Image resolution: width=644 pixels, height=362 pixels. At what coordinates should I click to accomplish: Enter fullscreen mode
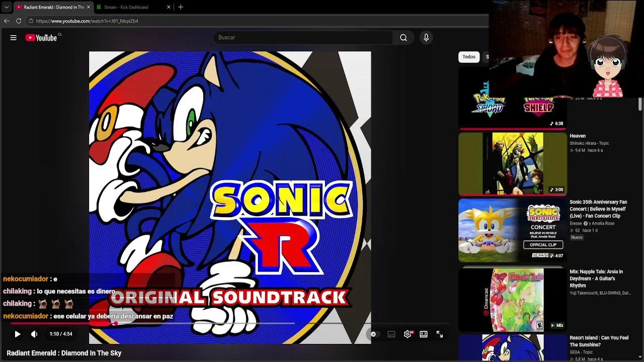(440, 334)
